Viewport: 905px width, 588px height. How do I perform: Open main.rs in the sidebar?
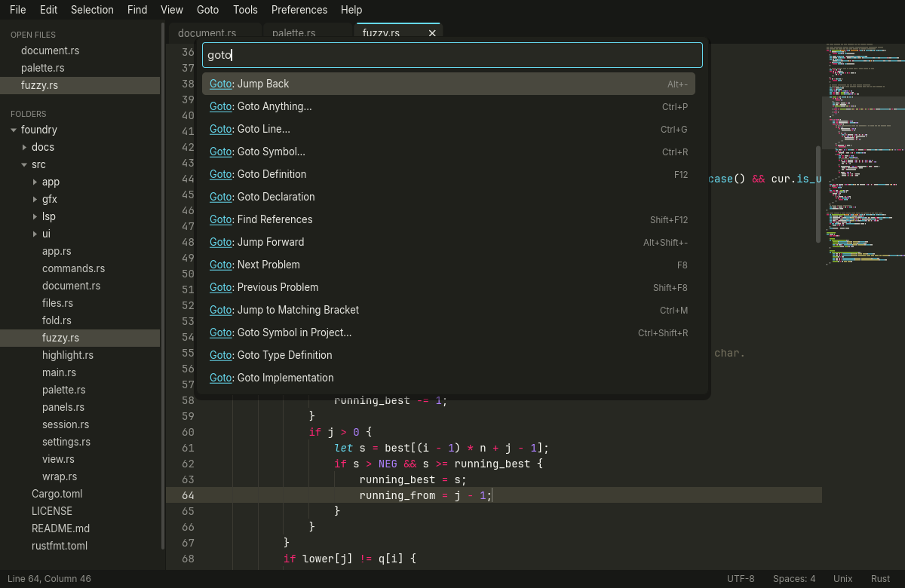[80, 372]
